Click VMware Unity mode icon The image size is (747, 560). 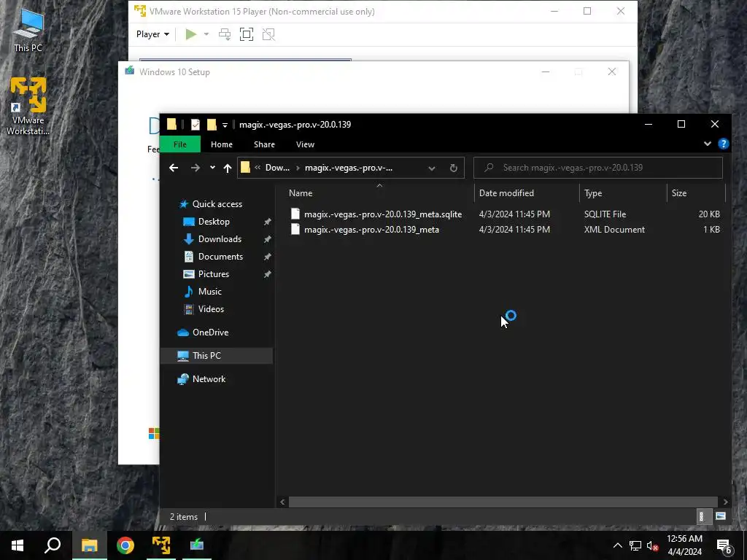pos(268,34)
